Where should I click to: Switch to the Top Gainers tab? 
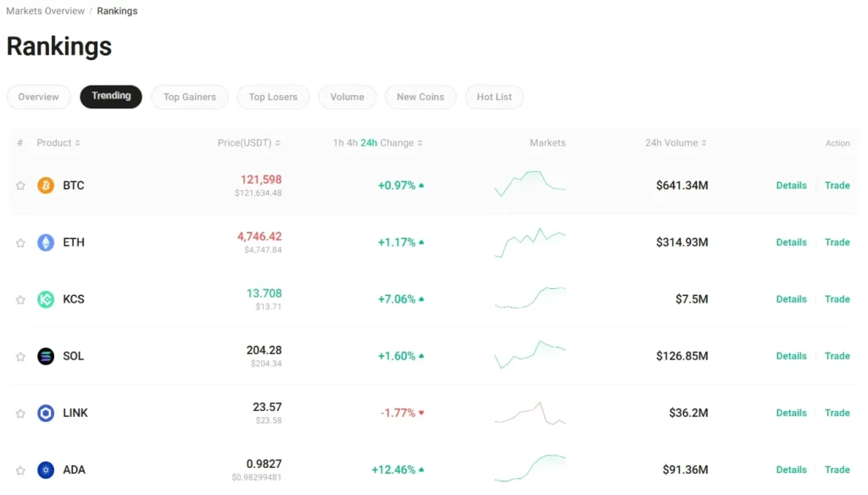click(x=189, y=97)
